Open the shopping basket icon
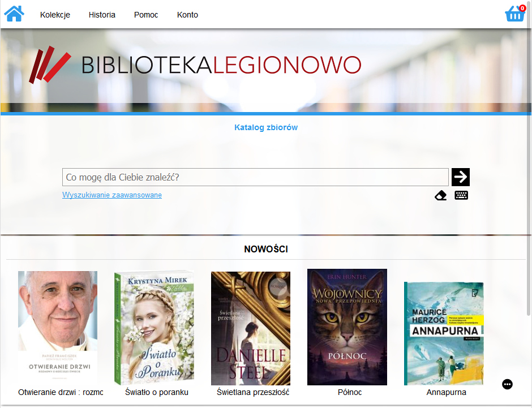The image size is (532, 408). [x=515, y=14]
